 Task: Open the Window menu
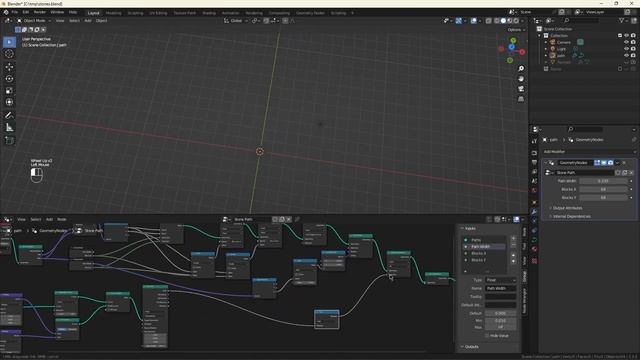[57, 12]
